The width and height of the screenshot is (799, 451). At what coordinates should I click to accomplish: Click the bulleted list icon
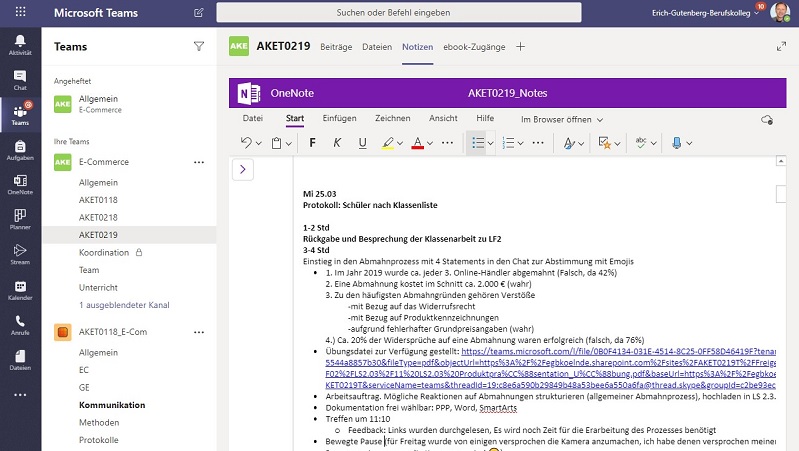478,143
